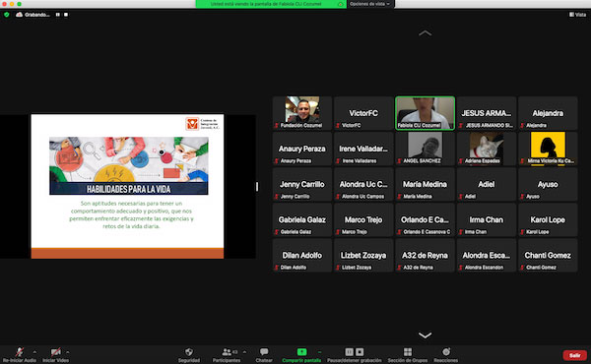
Task: Select the Gabriela Galaz participant tile
Action: [302, 219]
